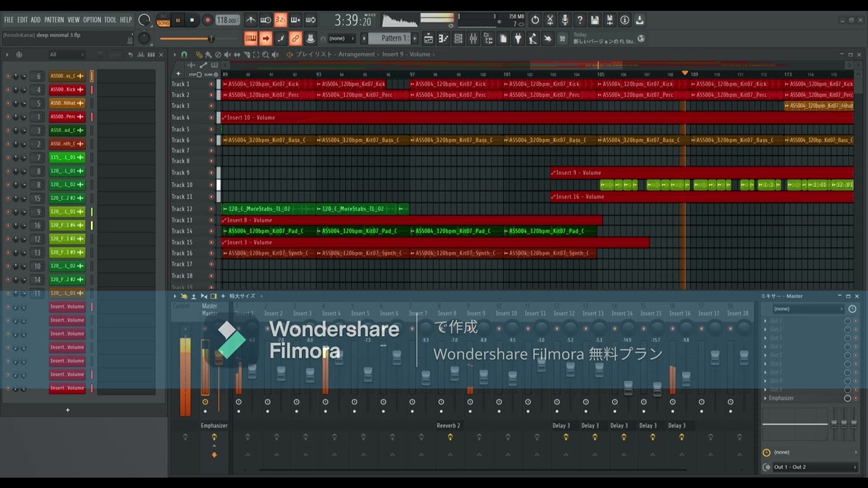Click the shopping cart icon
Viewport: 868px width, 488px height.
pyautogui.click(x=562, y=39)
